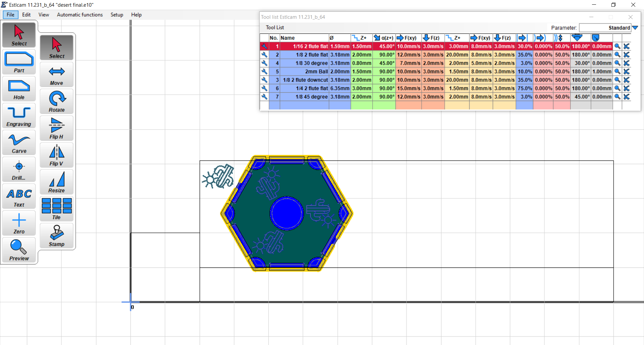The height and width of the screenshot is (345, 644).
Task: Select the tool name 1/8 30 degree
Action: coord(304,63)
